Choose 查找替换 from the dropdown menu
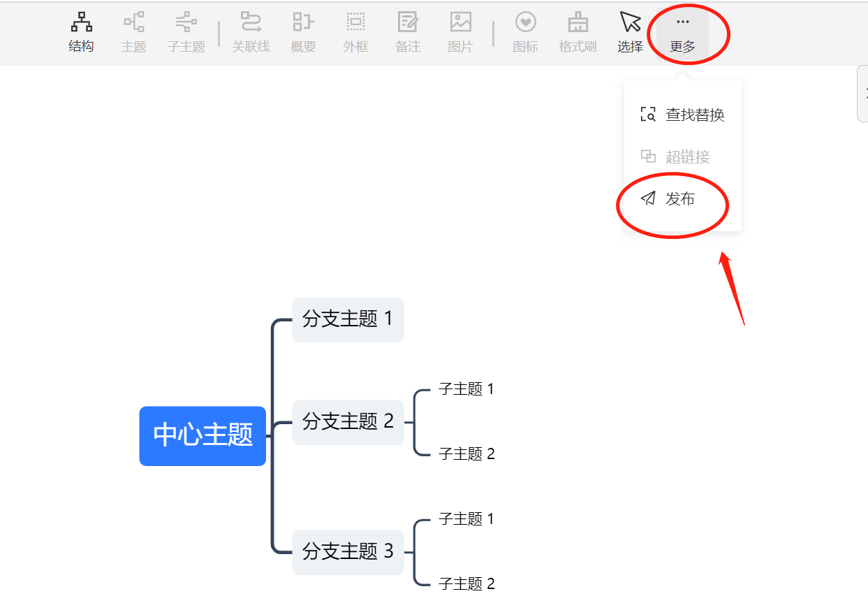868x610 pixels. point(682,115)
